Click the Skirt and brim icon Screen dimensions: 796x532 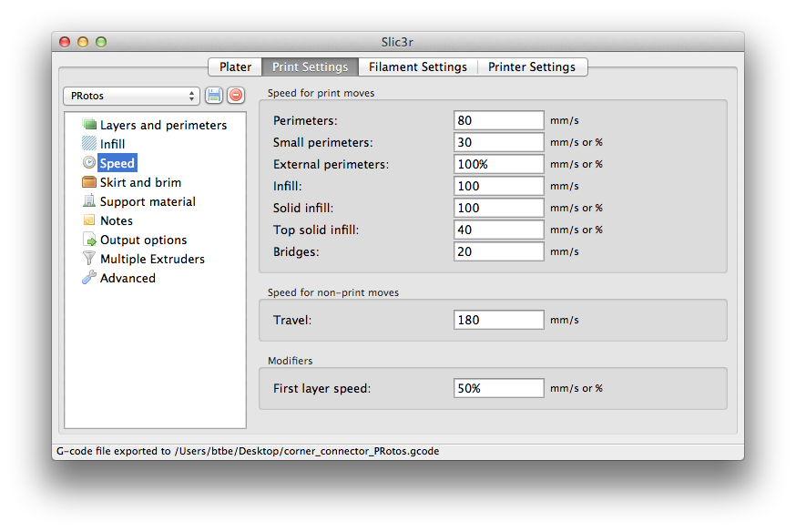(89, 182)
